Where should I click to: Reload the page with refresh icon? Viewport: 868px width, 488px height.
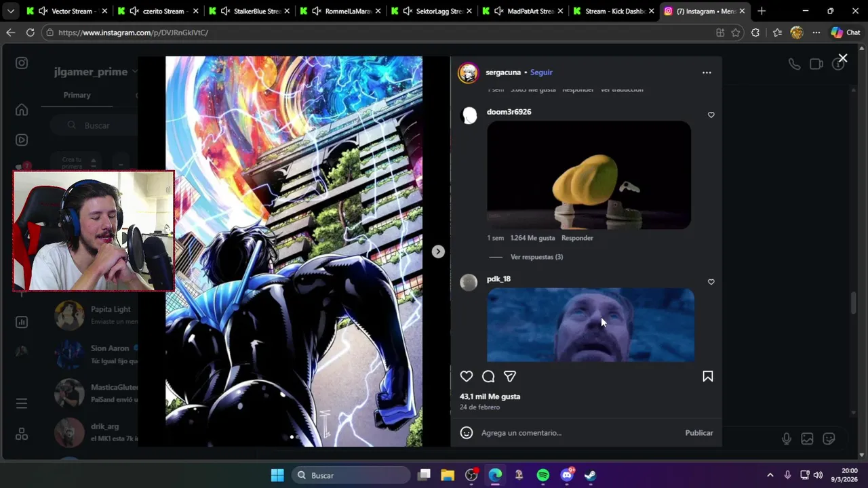click(30, 33)
